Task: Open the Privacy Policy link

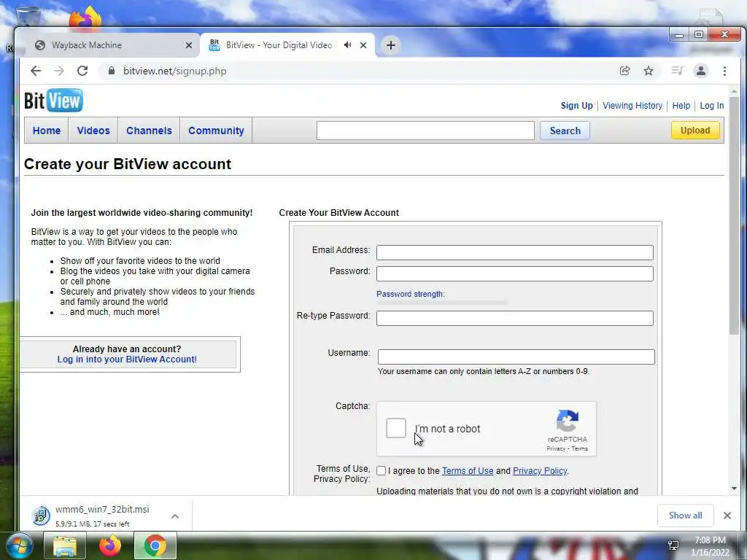Action: point(540,471)
